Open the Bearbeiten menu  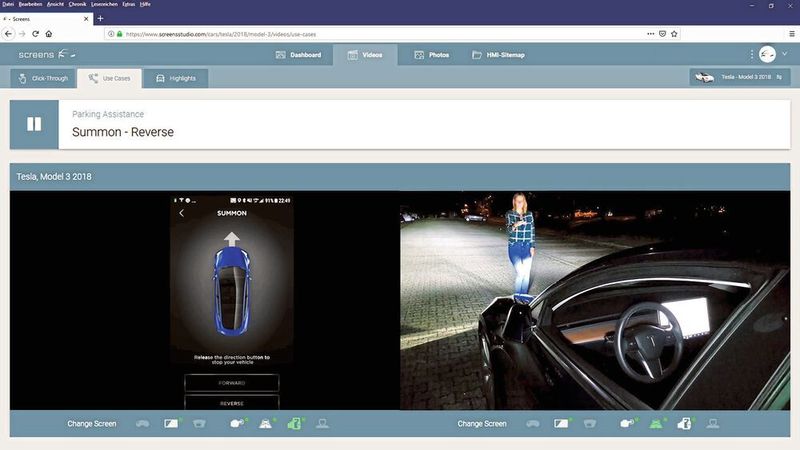[31, 4]
